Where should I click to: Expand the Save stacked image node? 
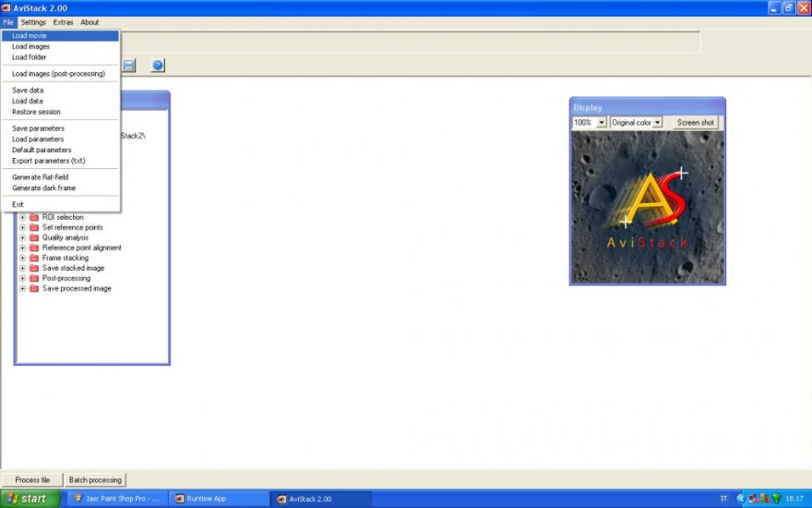[22, 268]
